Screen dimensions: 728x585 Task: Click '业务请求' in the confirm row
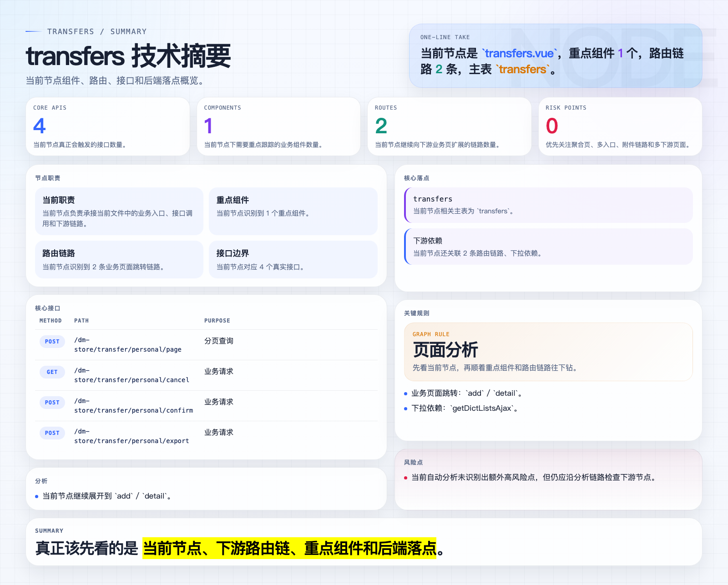(219, 402)
